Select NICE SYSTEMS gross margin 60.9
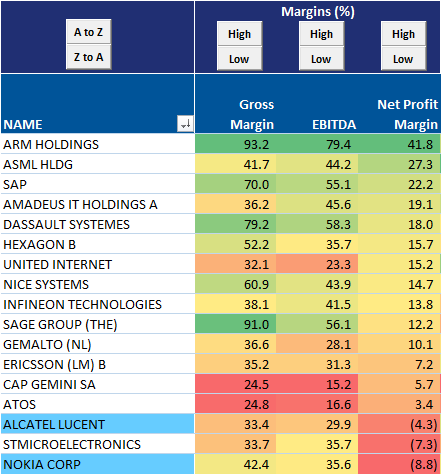Image resolution: width=441 pixels, height=474 pixels. pos(235,284)
